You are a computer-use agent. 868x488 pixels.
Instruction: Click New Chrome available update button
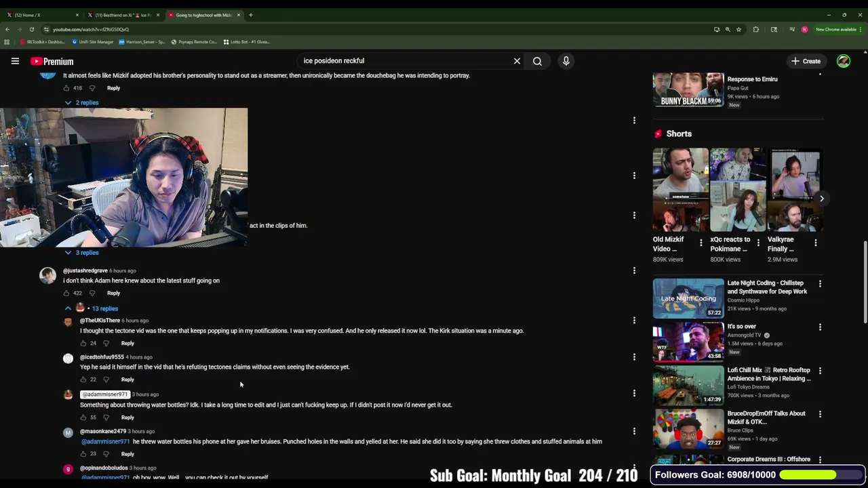tap(838, 29)
